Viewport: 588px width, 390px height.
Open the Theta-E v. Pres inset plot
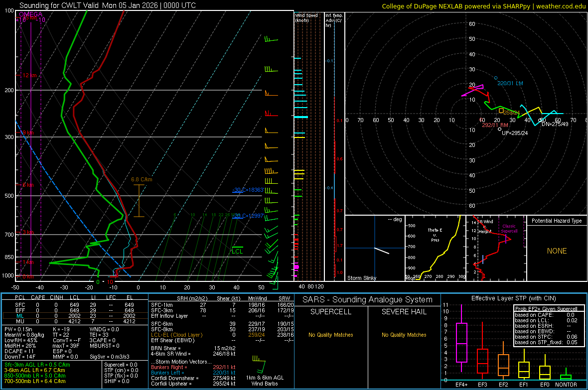tap(435, 248)
